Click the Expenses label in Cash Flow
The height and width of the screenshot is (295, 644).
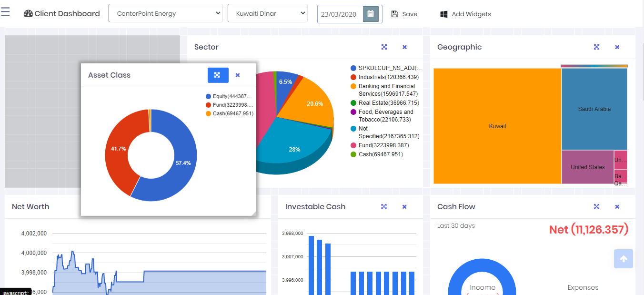click(583, 288)
